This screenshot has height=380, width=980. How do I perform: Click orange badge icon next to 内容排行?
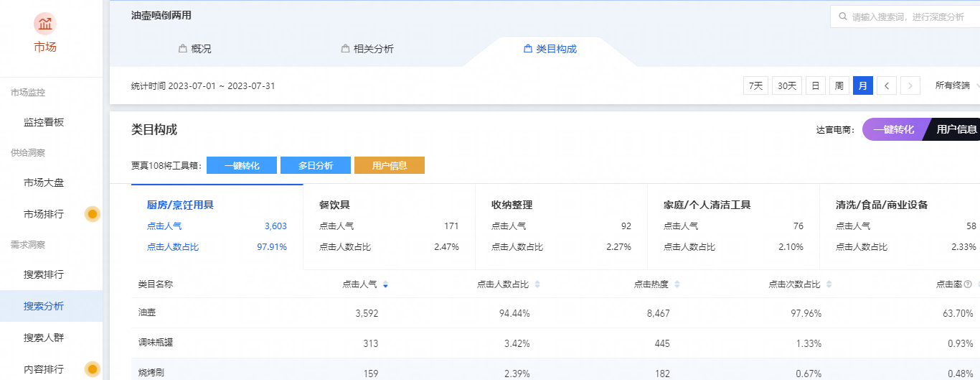pos(93,369)
